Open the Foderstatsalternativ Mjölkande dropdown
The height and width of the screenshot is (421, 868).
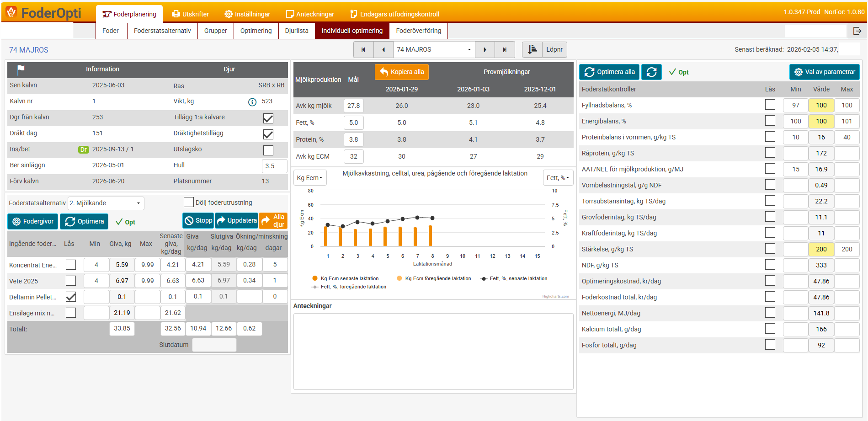coord(106,203)
